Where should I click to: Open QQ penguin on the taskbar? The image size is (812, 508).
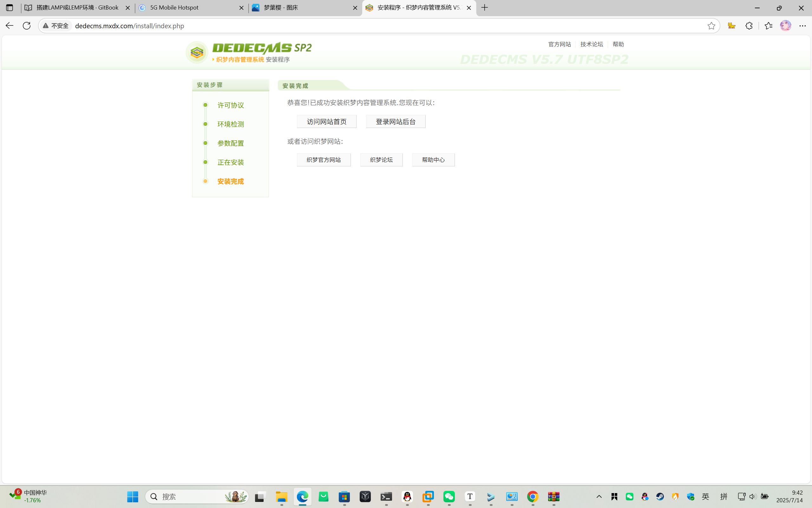(407, 497)
